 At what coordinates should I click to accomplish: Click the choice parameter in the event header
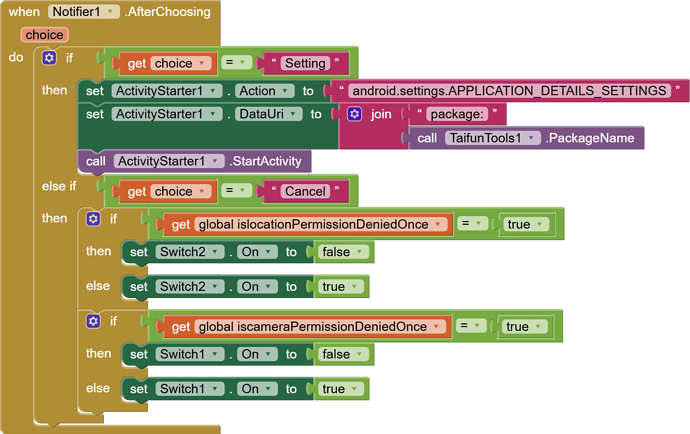(44, 35)
